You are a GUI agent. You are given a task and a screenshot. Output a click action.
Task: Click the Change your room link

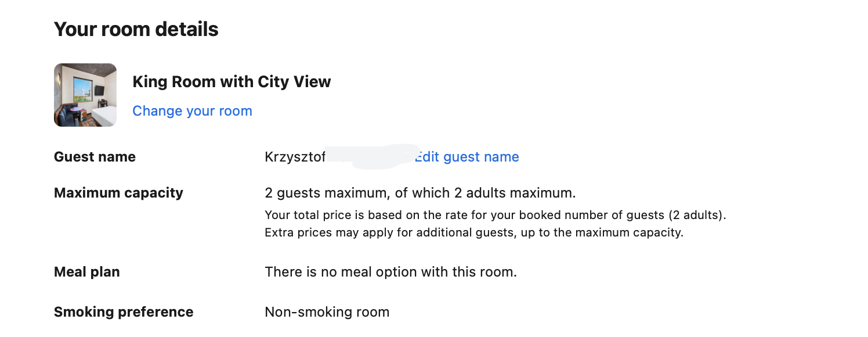(x=192, y=111)
